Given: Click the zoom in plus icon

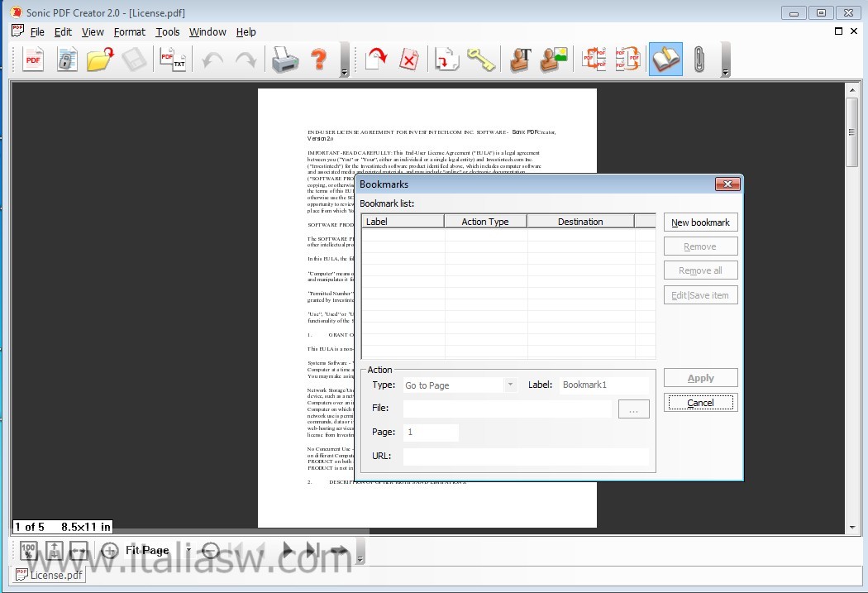Looking at the screenshot, I should [110, 550].
